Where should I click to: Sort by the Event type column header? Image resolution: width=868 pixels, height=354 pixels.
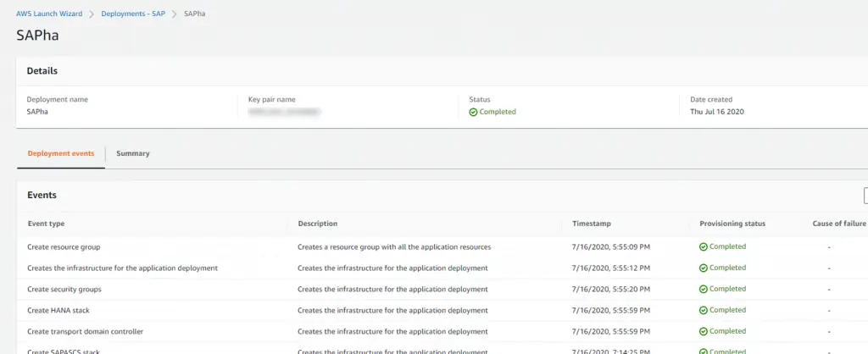pos(46,224)
